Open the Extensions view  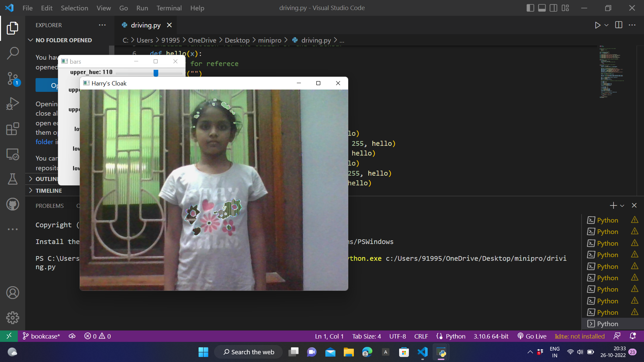point(12,129)
